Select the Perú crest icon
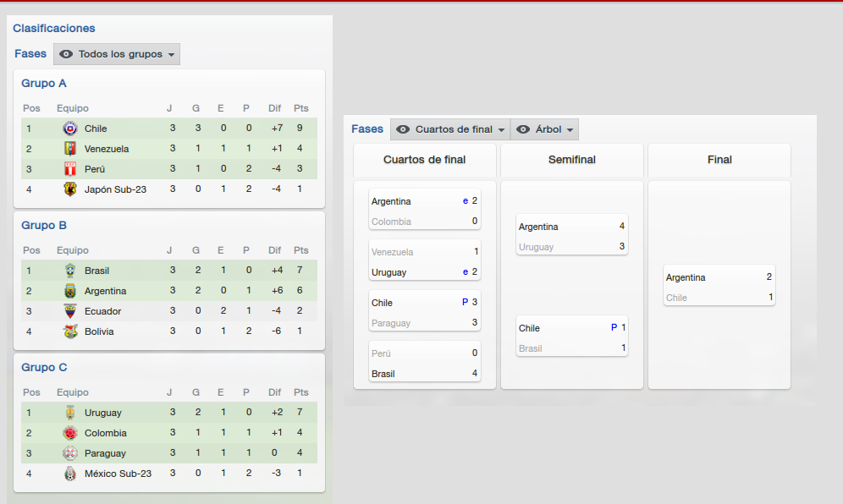Viewport: 843px width, 504px height. pos(70,169)
